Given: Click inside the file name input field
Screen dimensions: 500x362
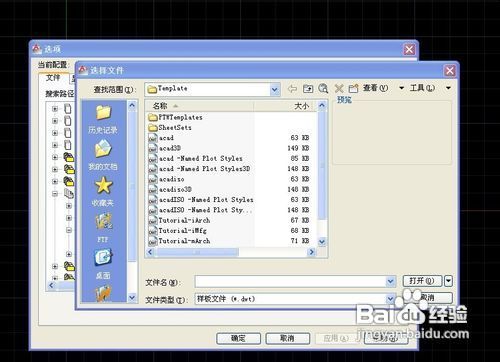Looking at the screenshot, I should [291, 282].
